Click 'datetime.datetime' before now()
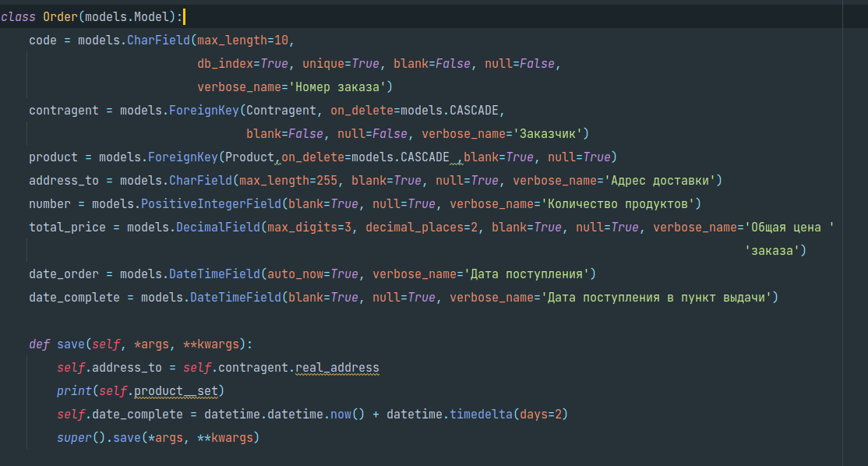 (263, 414)
